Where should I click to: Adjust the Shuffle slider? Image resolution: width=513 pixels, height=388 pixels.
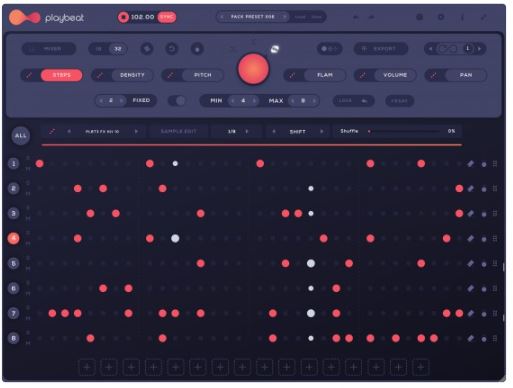tap(404, 131)
